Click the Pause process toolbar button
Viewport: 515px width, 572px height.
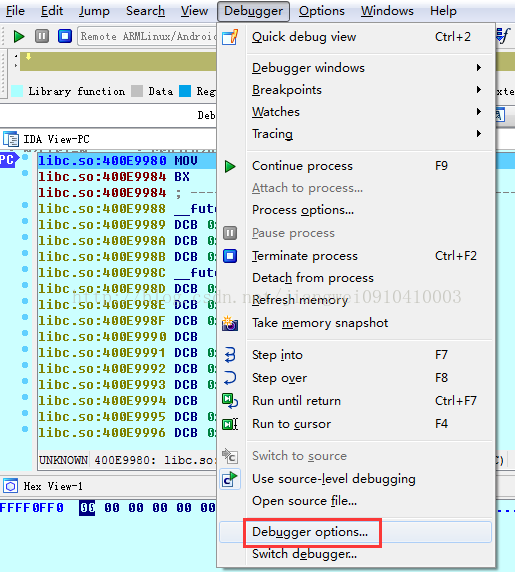click(42, 36)
